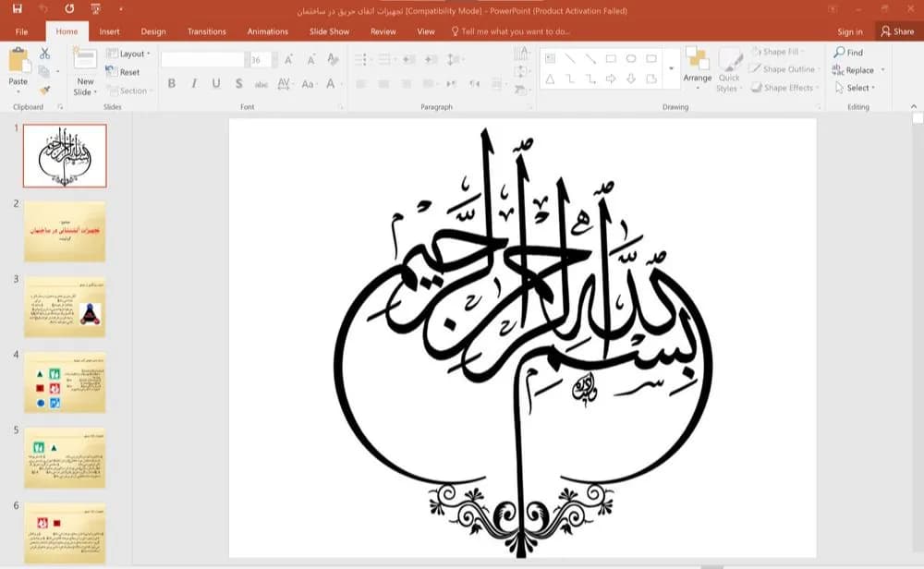Click the Reset slide icon
This screenshot has height=569, width=924.
123,72
